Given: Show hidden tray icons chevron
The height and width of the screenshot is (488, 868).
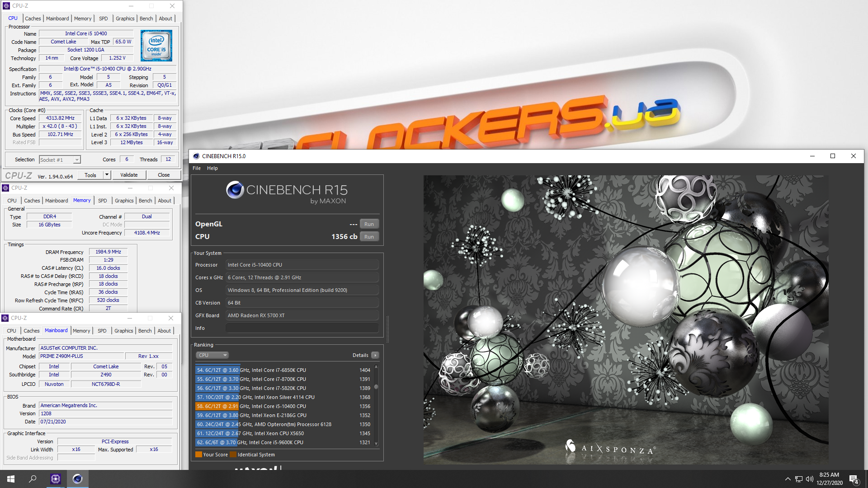Looking at the screenshot, I should tap(788, 479).
